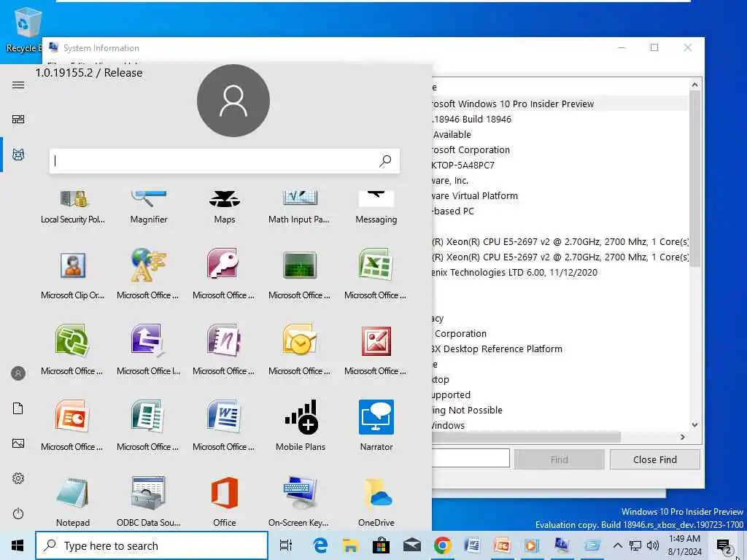
Task: Click the magnifier icon in Start search
Action: pos(385,161)
